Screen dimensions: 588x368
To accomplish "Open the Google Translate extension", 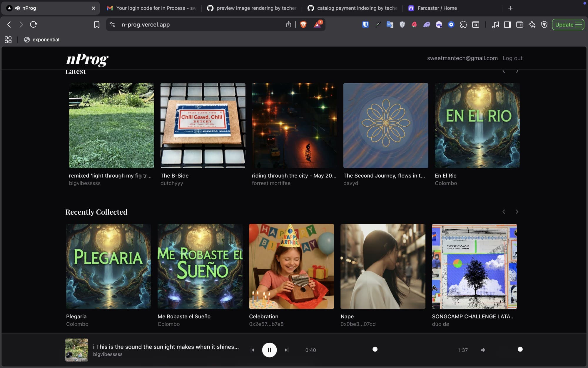I will pos(390,25).
